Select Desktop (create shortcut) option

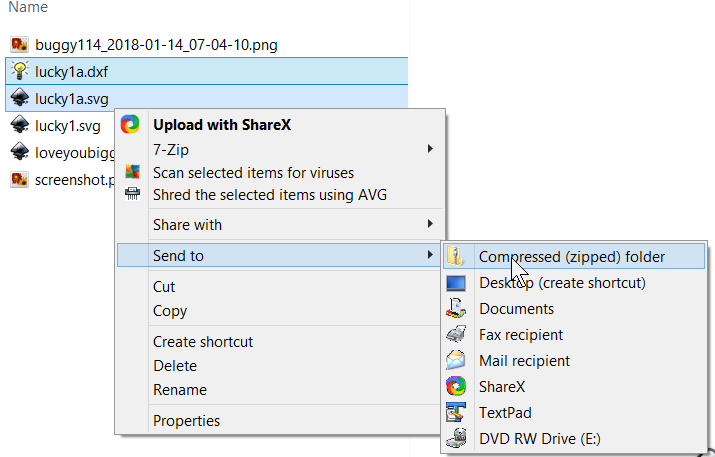[562, 283]
